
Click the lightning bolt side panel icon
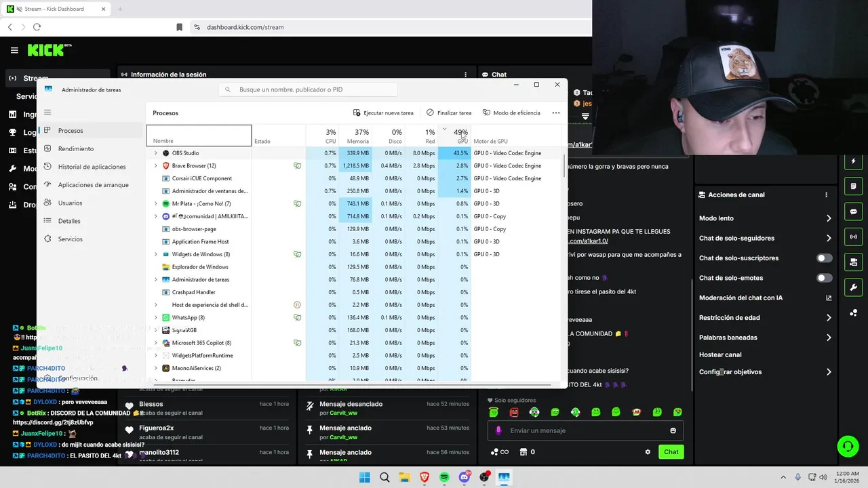[853, 161]
